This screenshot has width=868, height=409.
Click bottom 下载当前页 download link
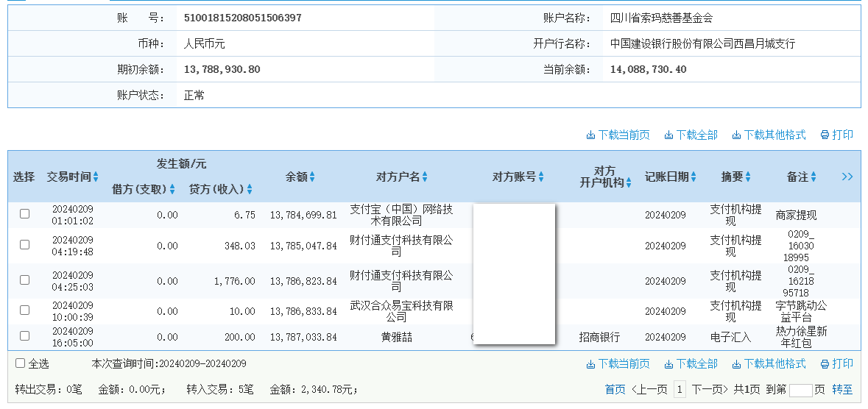pos(618,364)
